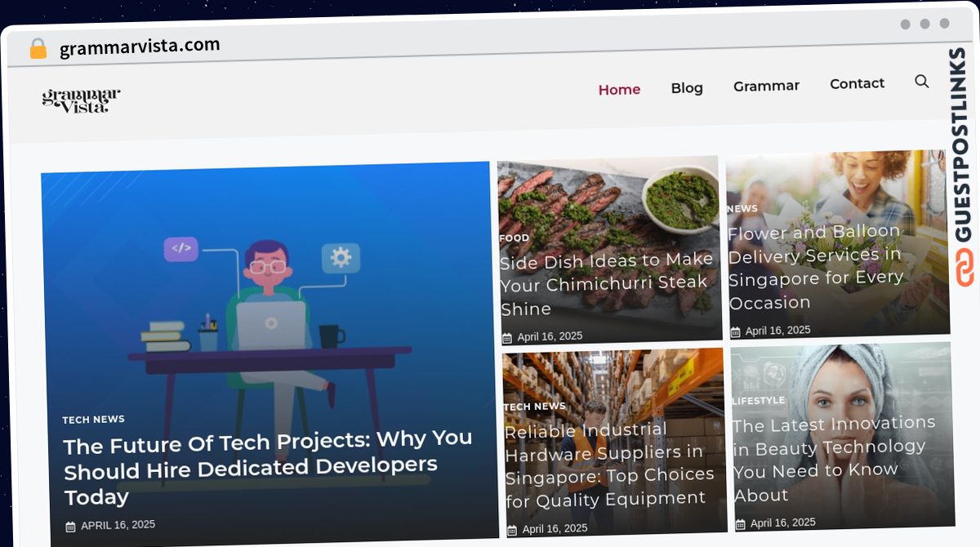The height and width of the screenshot is (547, 980).
Task: Click calendar icon under Tech Projects headline
Action: point(70,527)
